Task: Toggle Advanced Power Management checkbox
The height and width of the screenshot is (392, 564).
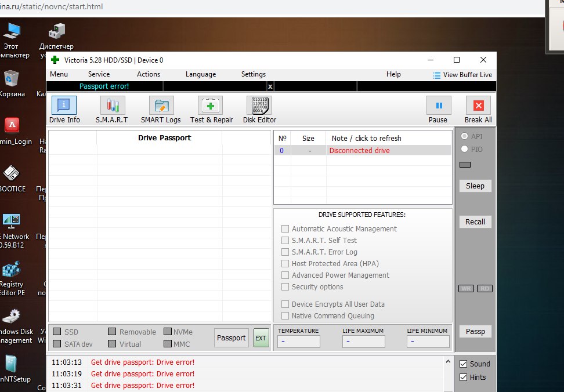Action: coord(285,275)
